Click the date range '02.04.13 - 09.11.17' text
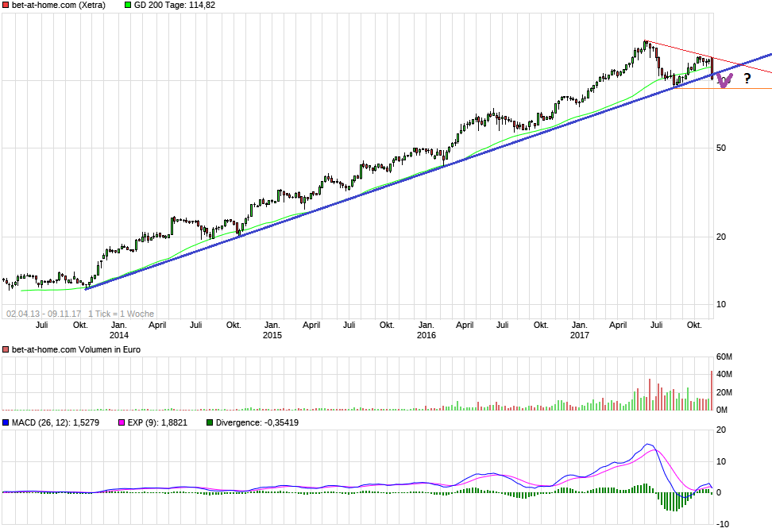 (x=44, y=314)
